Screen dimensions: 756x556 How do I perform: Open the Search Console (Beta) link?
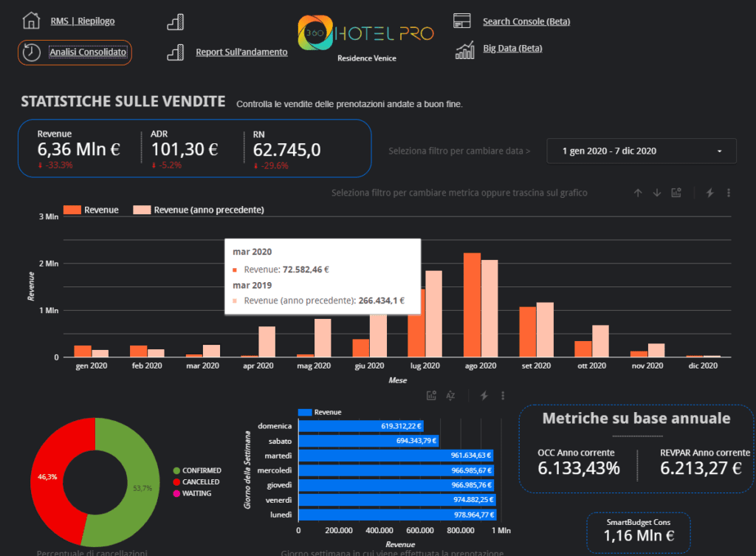coord(526,21)
